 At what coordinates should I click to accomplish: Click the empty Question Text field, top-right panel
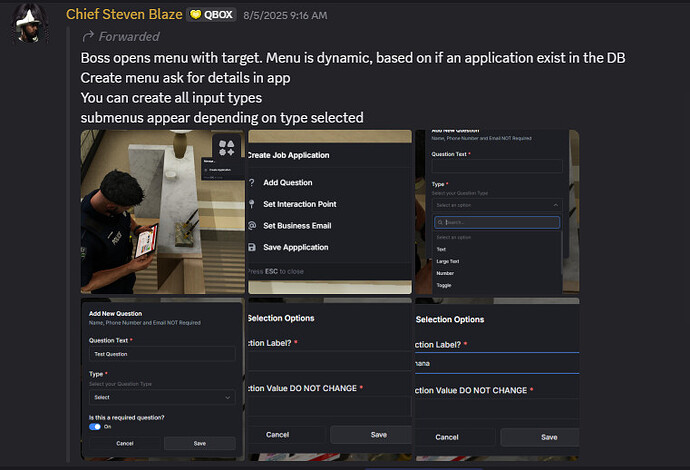[x=497, y=166]
